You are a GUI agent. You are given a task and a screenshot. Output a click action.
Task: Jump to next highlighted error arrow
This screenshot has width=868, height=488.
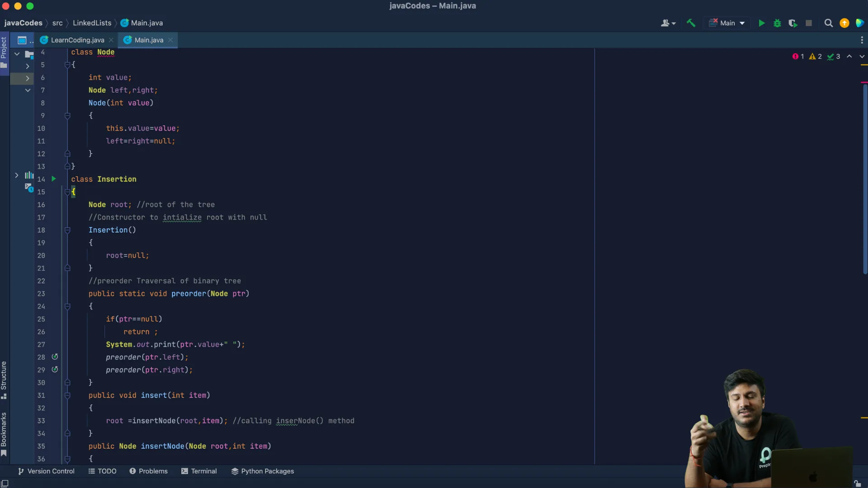tap(862, 56)
